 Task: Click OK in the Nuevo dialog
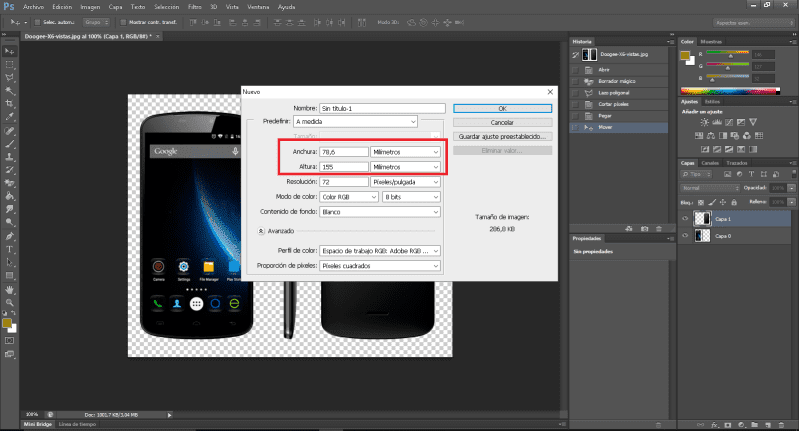pyautogui.click(x=502, y=109)
